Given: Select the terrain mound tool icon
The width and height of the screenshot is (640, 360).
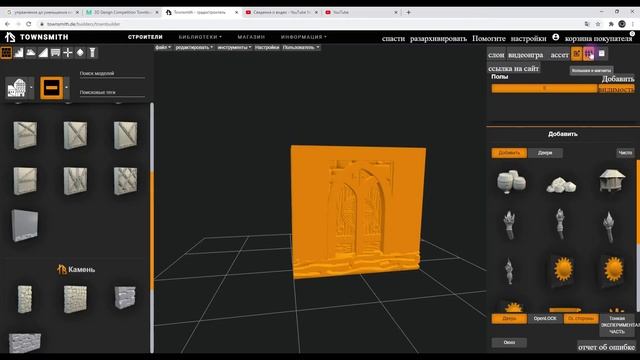Looking at the screenshot, I should pyautogui.click(x=31, y=53).
